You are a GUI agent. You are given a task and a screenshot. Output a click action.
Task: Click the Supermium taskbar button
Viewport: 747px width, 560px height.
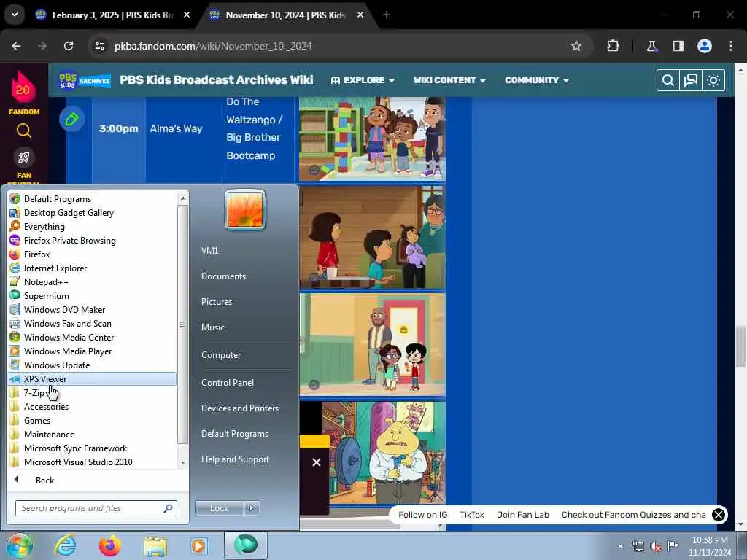coord(246,545)
